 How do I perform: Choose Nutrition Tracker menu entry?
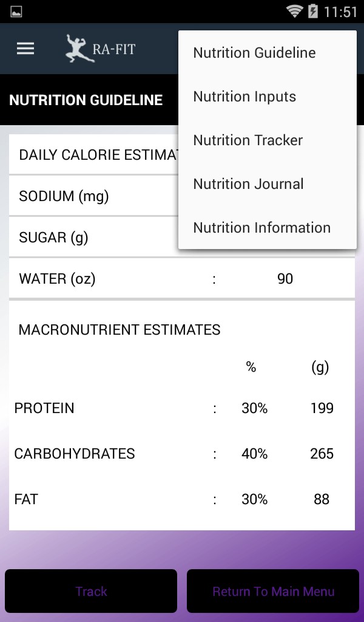coord(248,140)
